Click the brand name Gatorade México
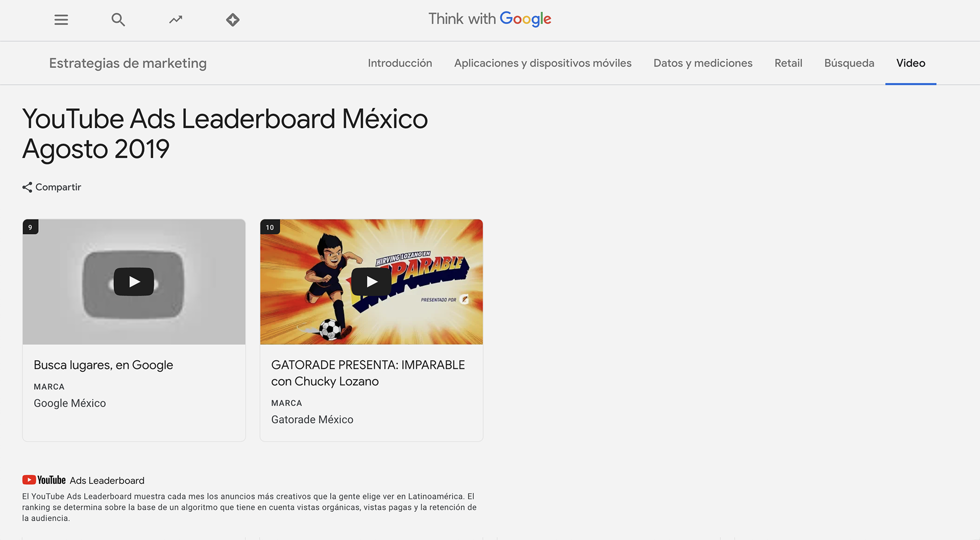This screenshot has height=540, width=980. click(312, 419)
